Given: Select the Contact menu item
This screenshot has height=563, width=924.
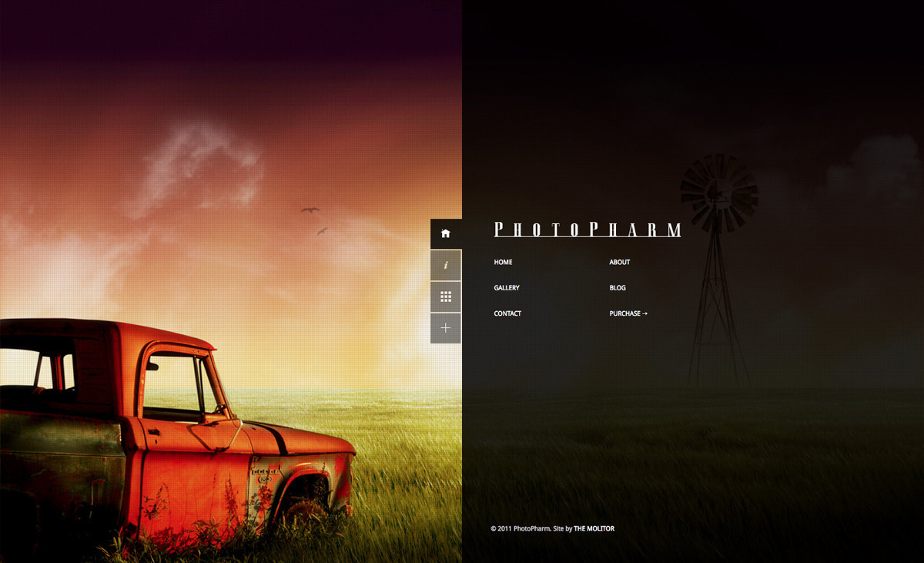Looking at the screenshot, I should pyautogui.click(x=507, y=314).
